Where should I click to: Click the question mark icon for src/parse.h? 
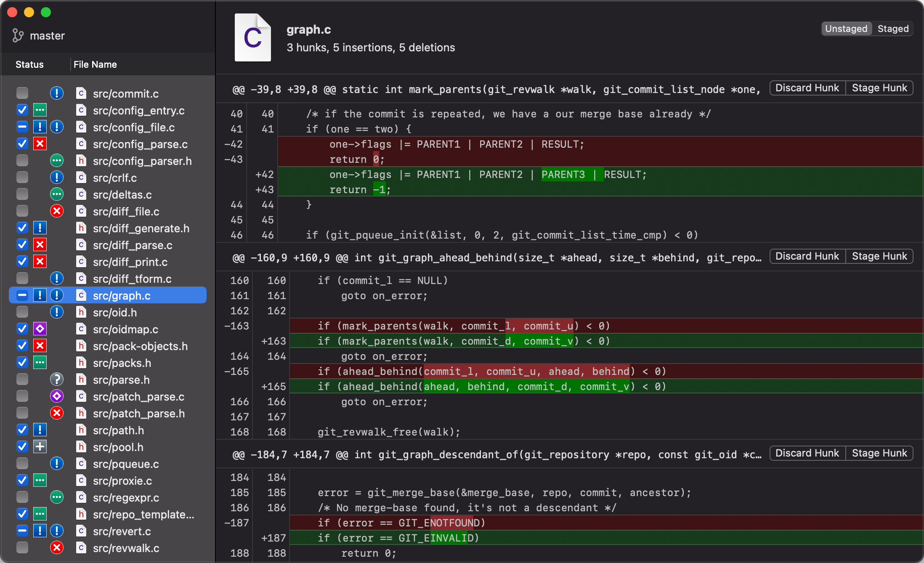pyautogui.click(x=57, y=380)
